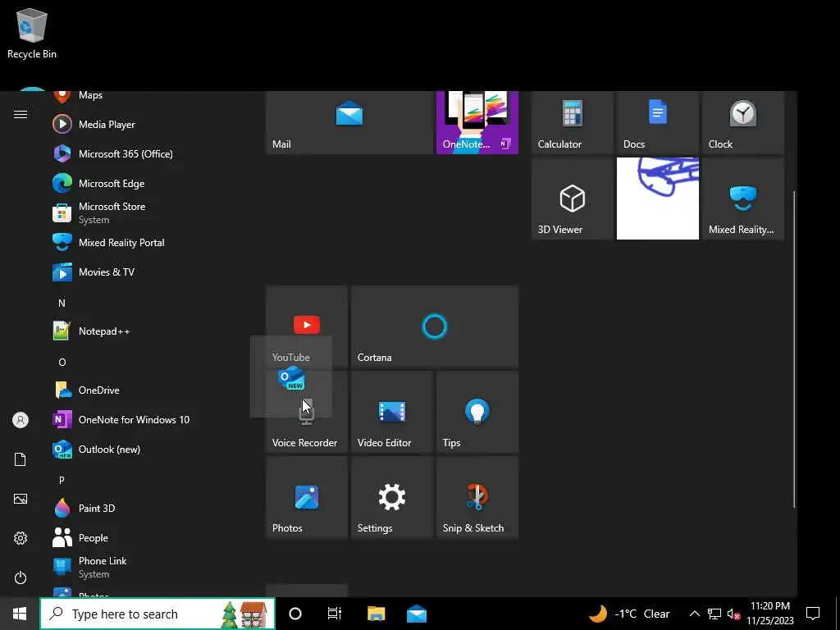Image resolution: width=840 pixels, height=630 pixels.
Task: Open Microsoft Store from the app list
Action: click(144, 212)
